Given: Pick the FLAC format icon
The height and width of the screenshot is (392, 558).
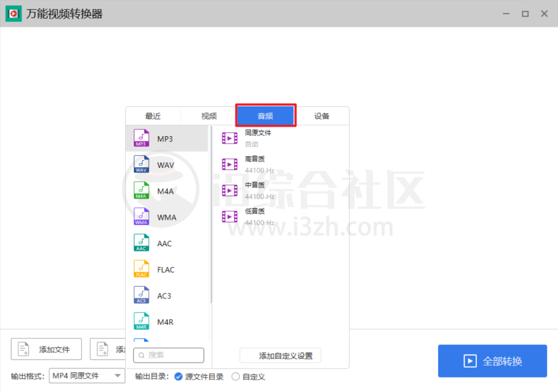Looking at the screenshot, I should pos(141,269).
